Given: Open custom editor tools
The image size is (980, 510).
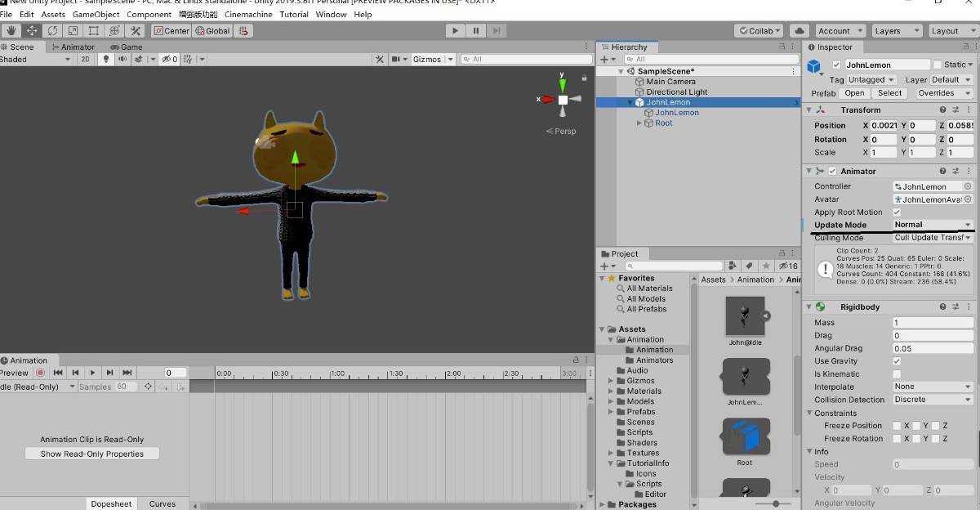Looking at the screenshot, I should (136, 31).
